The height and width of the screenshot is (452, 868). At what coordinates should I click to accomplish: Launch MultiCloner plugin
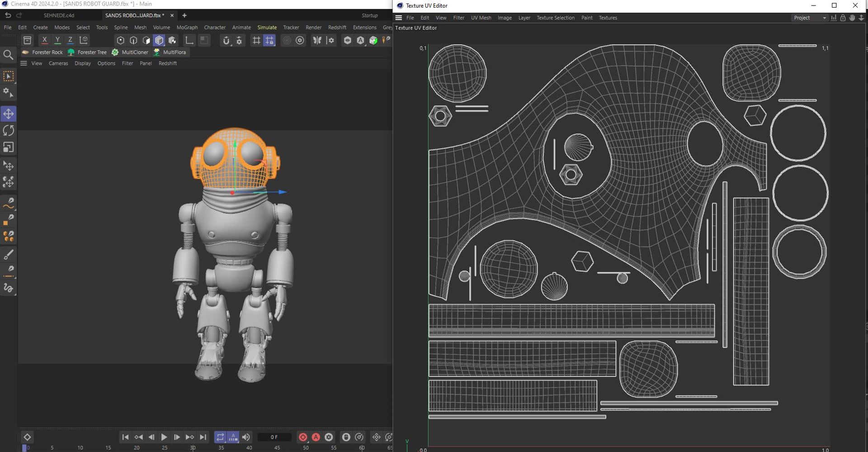click(130, 52)
